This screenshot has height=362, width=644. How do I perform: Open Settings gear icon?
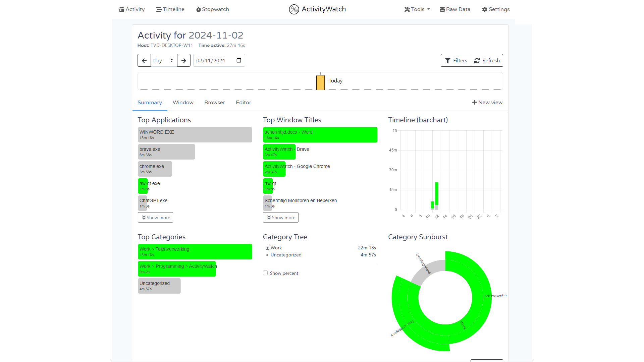484,9
